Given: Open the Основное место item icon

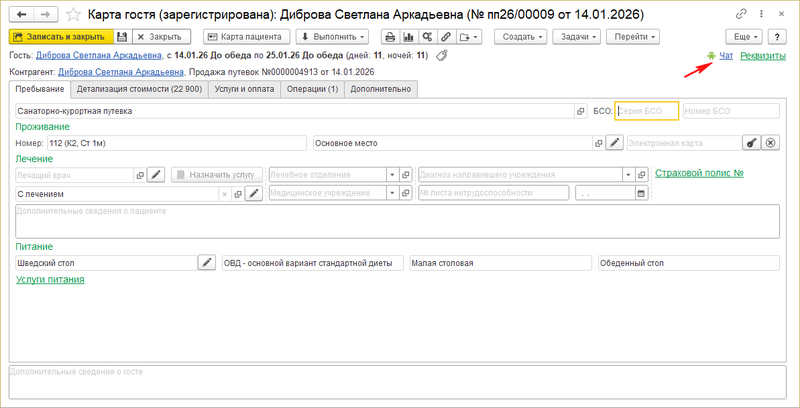Looking at the screenshot, I should coord(598,143).
